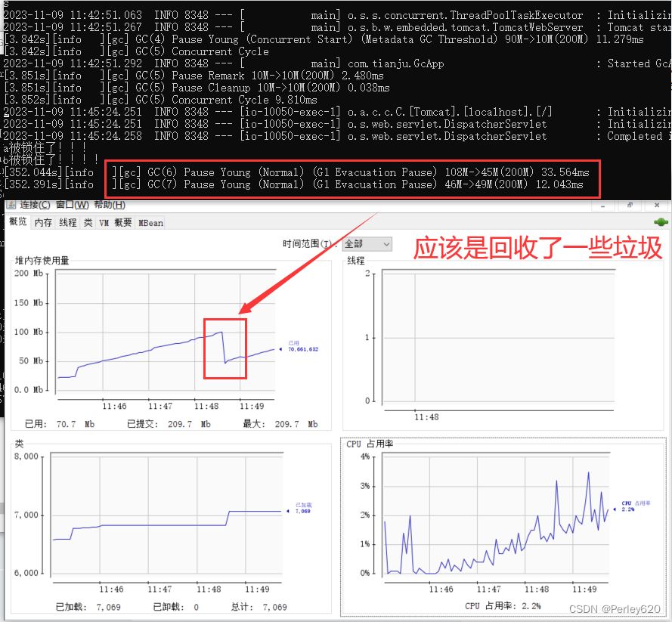
Task: Close the JConsole connection window
Action: click(x=657, y=206)
